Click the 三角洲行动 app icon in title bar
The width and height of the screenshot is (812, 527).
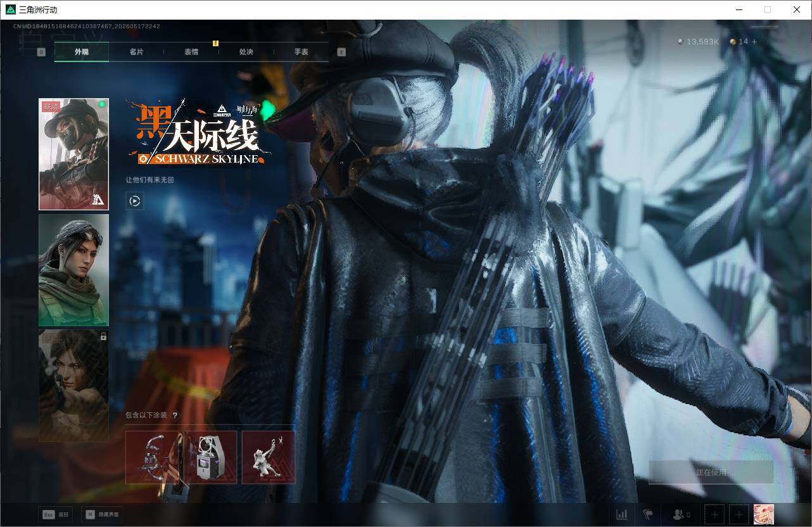[10, 10]
